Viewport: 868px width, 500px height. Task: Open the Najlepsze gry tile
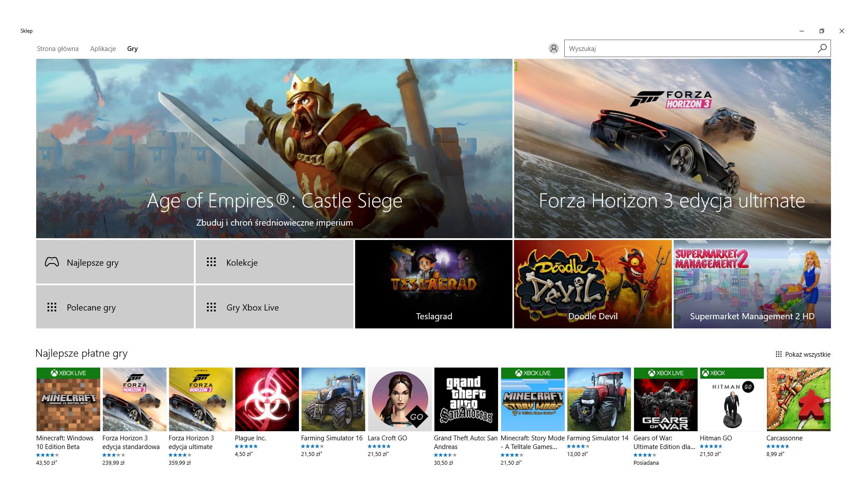tap(115, 262)
